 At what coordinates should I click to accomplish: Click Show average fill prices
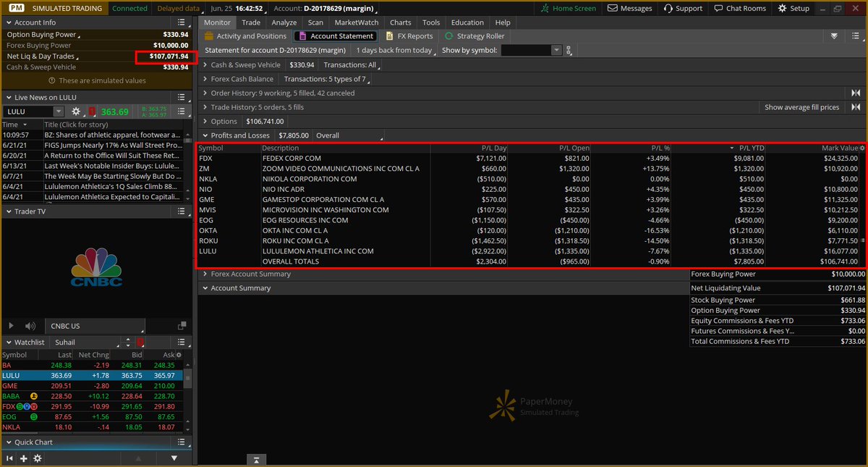[x=802, y=107]
